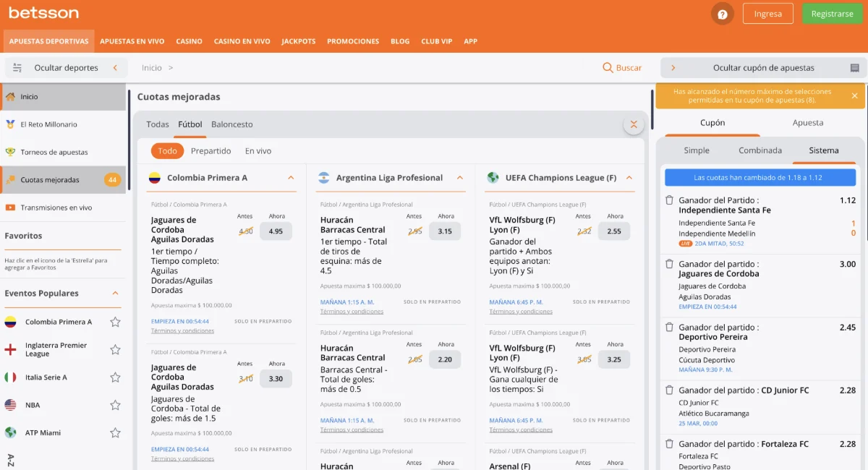Screen dimensions: 868x470
Task: Switch to Apuesta tab in coupon
Action: tap(808, 123)
